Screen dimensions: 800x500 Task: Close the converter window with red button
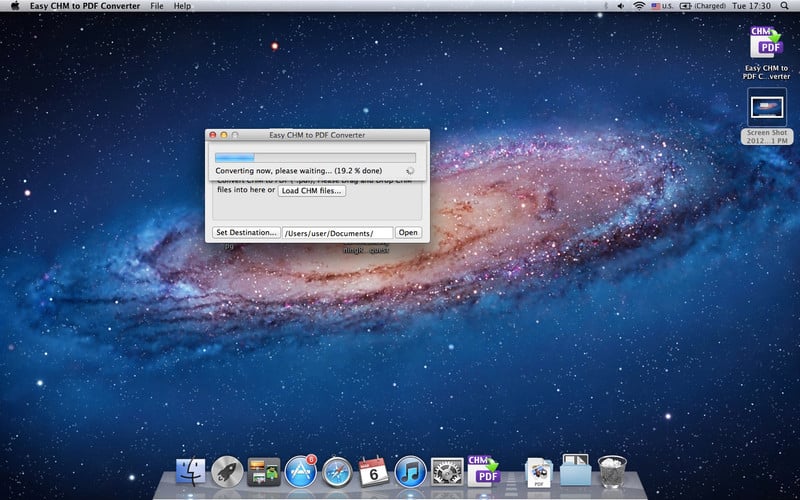coord(213,135)
